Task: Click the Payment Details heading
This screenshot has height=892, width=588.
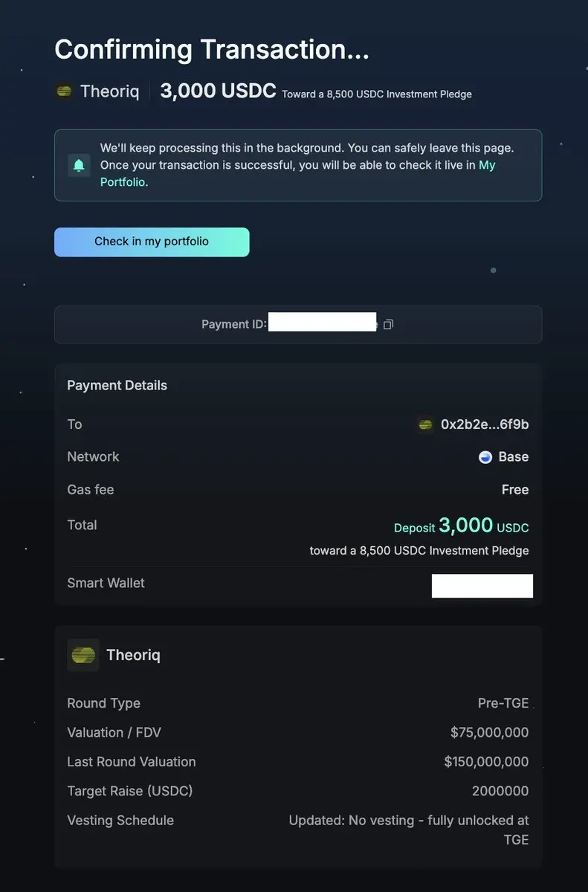Action: click(117, 385)
